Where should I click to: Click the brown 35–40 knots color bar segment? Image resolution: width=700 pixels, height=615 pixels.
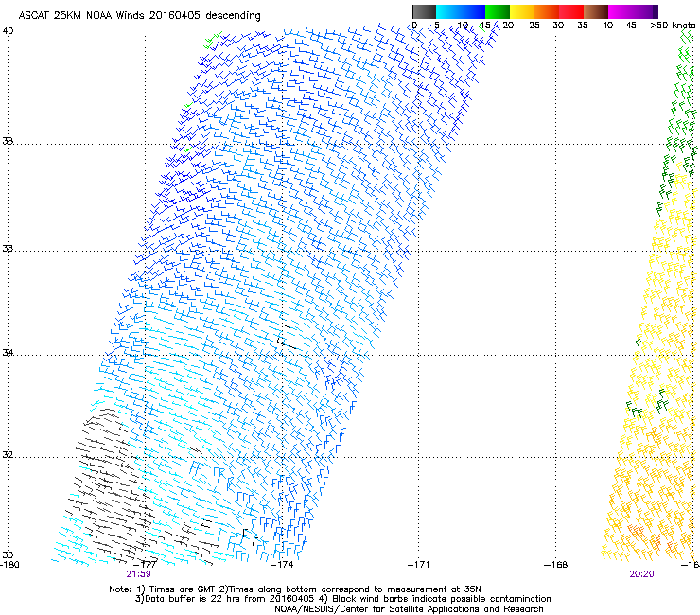pyautogui.click(x=596, y=11)
